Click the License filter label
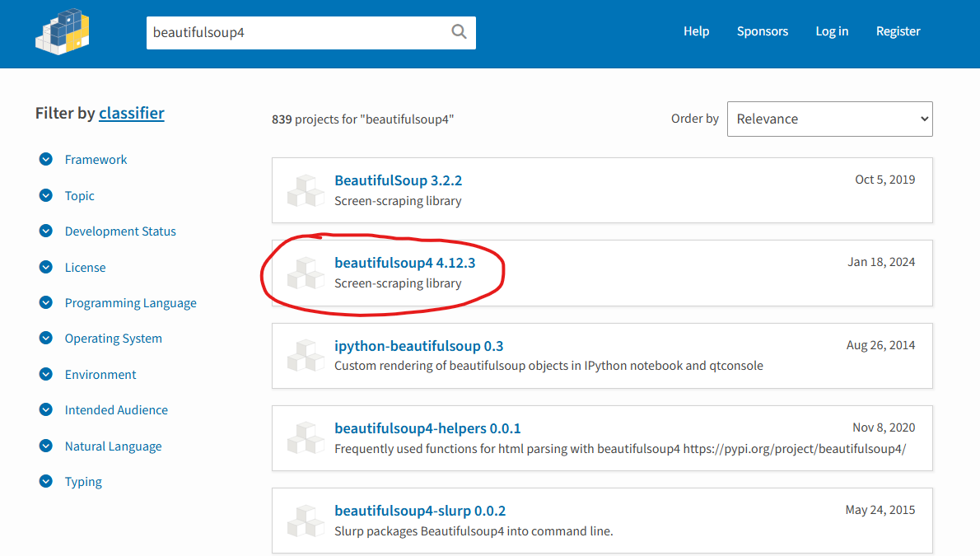 point(85,268)
